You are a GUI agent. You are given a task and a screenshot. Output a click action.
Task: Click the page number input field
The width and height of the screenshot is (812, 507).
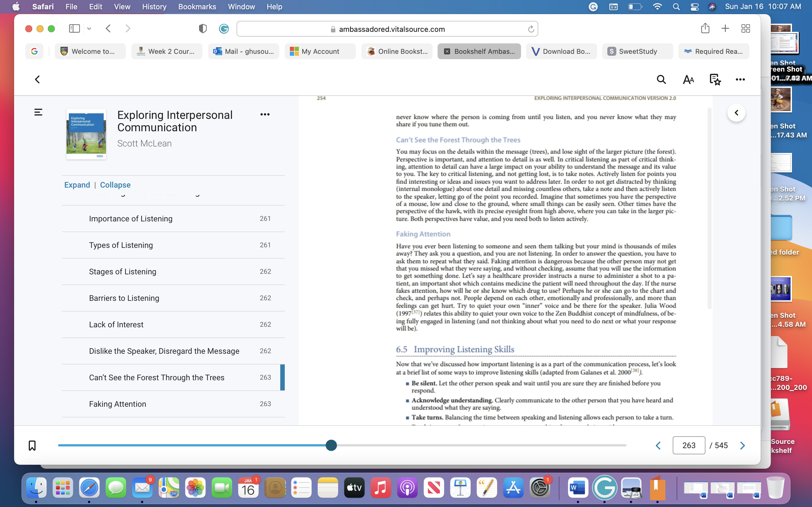[x=689, y=445]
